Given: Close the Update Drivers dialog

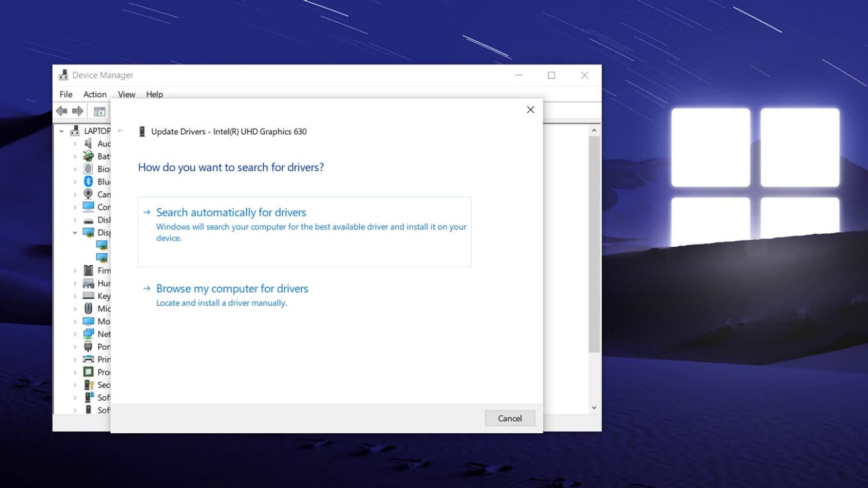Looking at the screenshot, I should pos(531,110).
